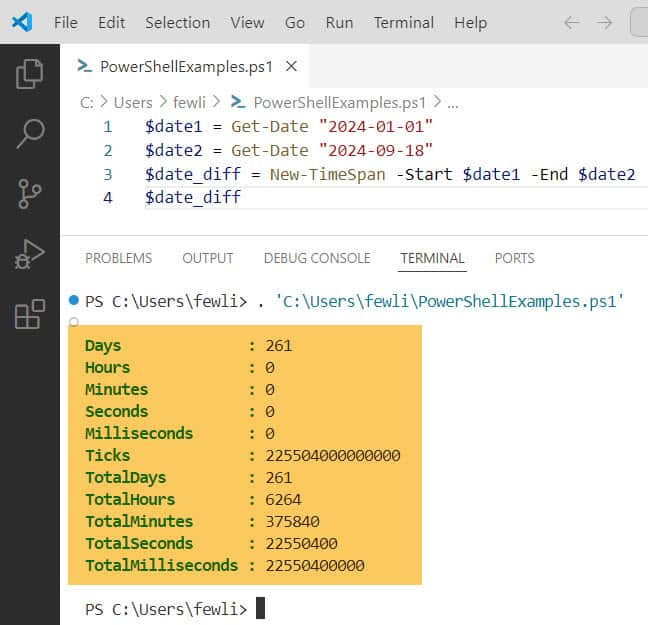Switch to the TERMINAL panel tab
Image resolution: width=648 pixels, height=625 pixels.
(x=432, y=258)
